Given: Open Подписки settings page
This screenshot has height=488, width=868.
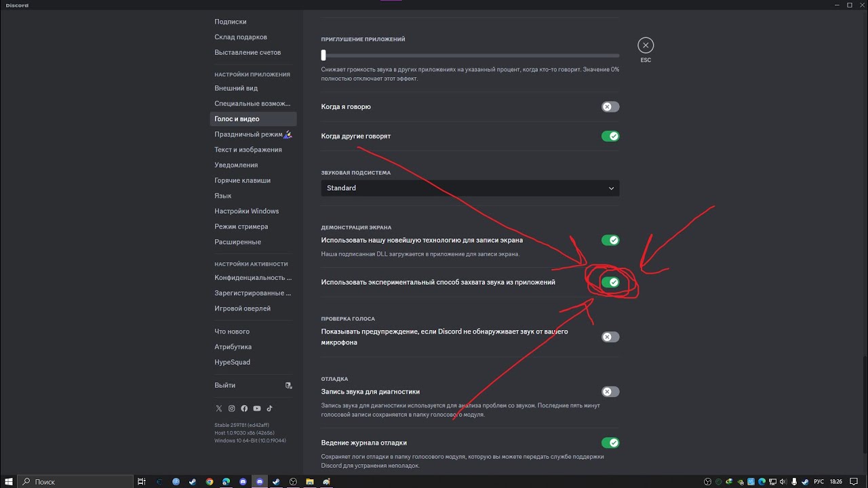Looking at the screenshot, I should [252, 22].
